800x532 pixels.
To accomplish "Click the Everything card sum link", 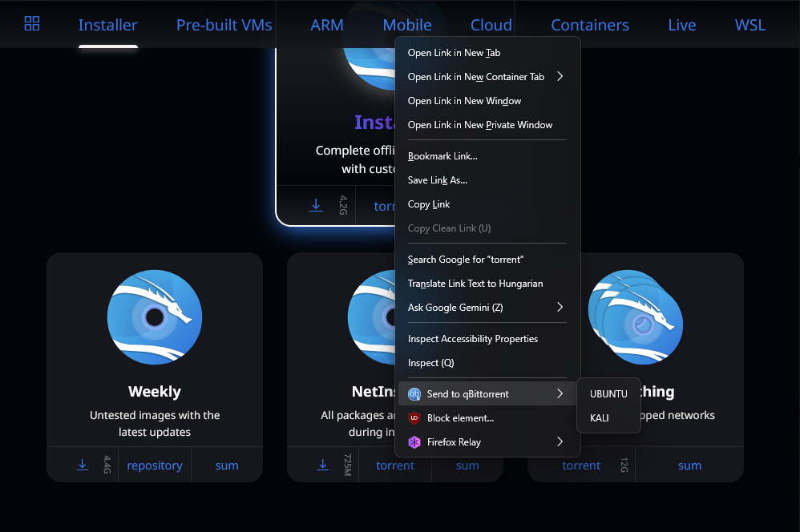I will point(689,465).
